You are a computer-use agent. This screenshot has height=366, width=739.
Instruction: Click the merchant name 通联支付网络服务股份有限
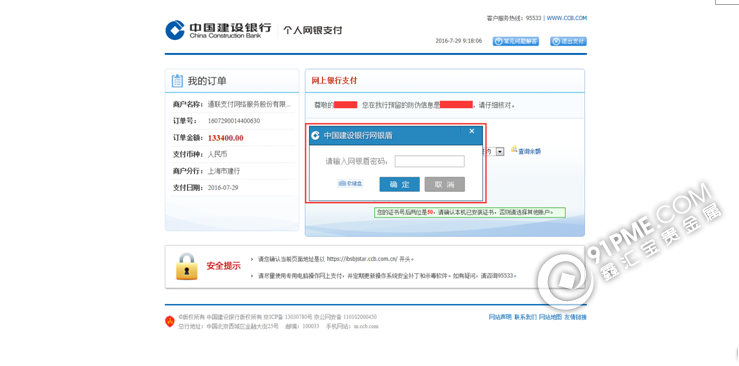click(249, 104)
